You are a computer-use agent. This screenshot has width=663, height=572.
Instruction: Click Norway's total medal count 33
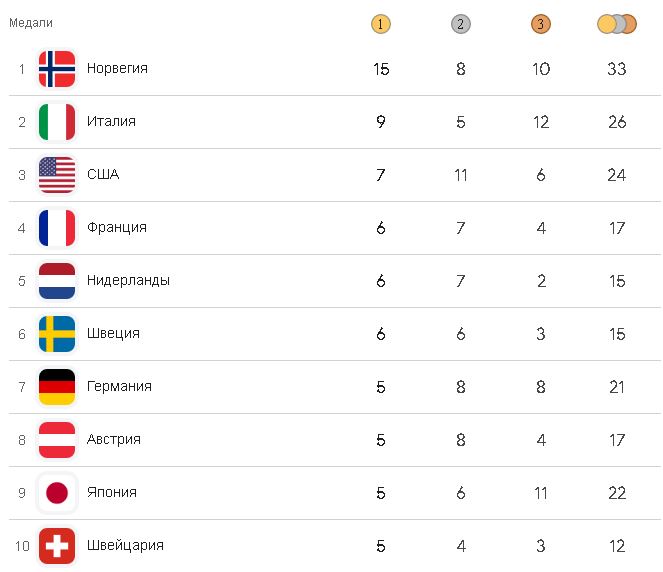[616, 68]
